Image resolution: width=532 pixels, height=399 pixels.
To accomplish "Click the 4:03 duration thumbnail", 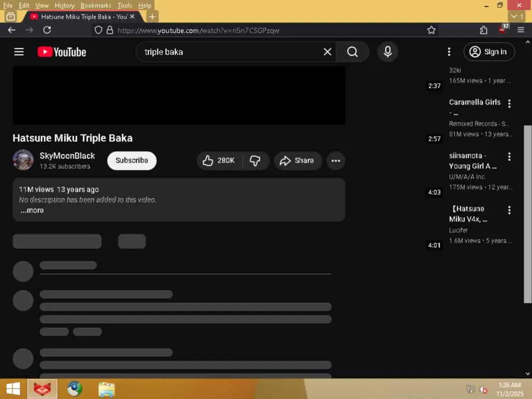I will (x=434, y=192).
